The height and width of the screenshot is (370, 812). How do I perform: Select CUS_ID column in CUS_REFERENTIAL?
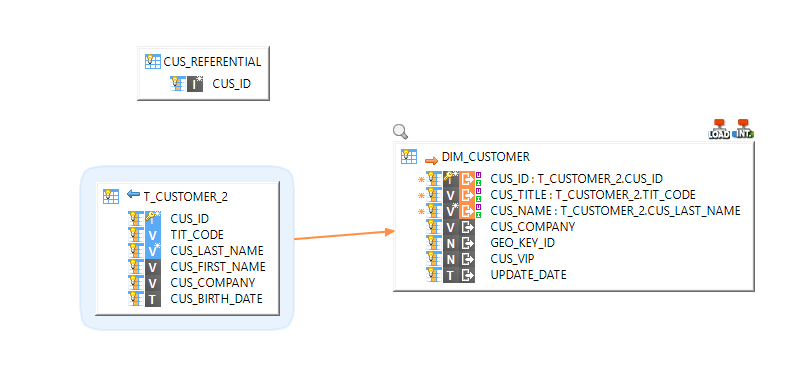pyautogui.click(x=231, y=84)
